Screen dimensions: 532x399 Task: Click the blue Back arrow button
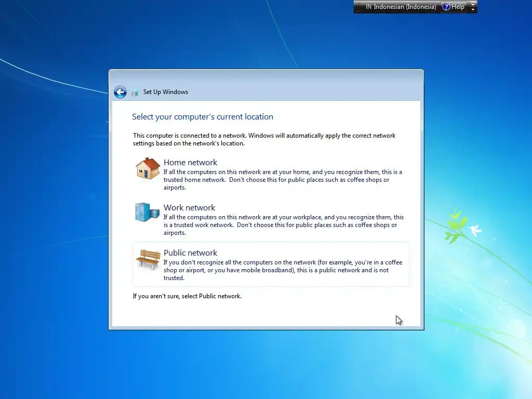(120, 92)
